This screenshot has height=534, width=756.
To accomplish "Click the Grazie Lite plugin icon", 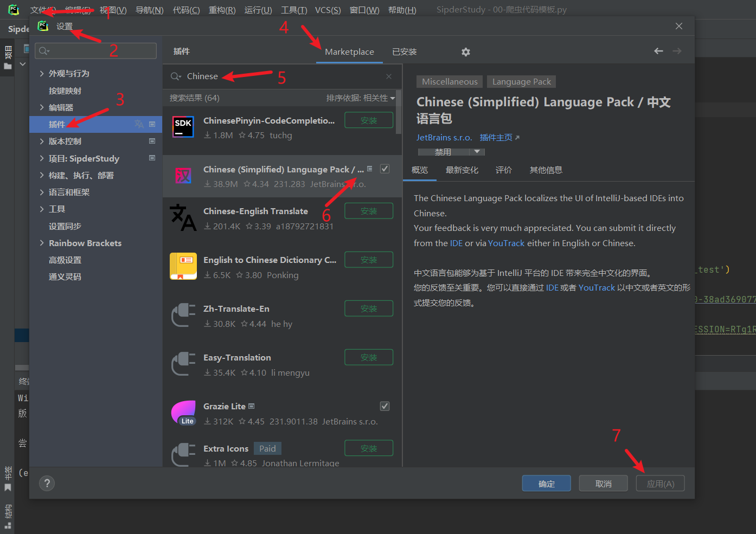I will point(183,413).
